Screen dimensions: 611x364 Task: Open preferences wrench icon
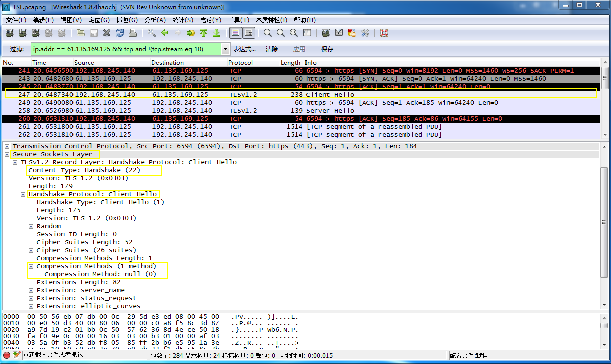click(x=365, y=33)
